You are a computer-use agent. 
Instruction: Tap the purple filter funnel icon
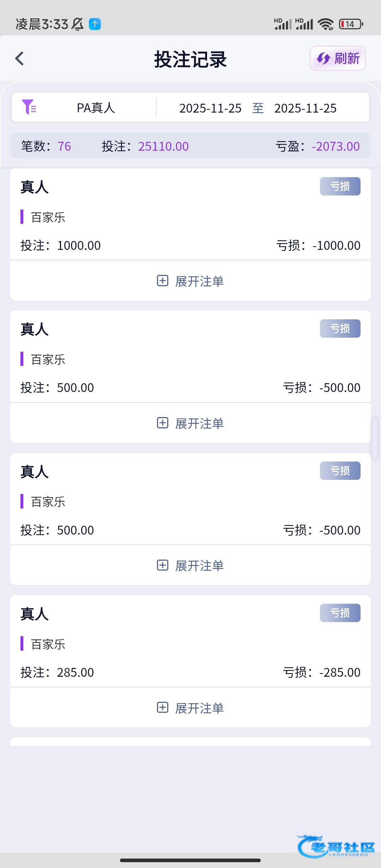click(x=29, y=107)
